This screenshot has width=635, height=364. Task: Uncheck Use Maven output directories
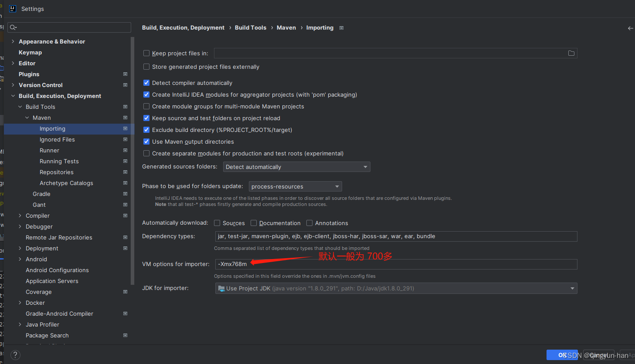click(146, 142)
